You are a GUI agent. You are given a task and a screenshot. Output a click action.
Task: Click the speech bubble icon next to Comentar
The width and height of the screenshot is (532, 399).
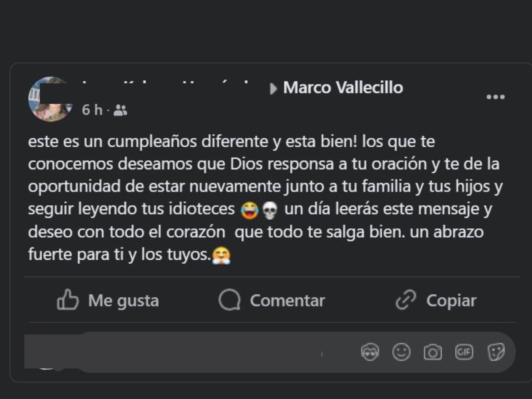[229, 300]
